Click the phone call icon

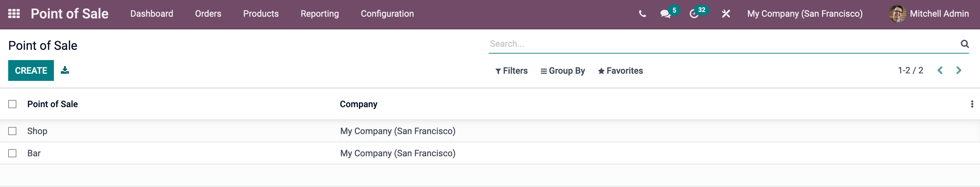pos(642,14)
